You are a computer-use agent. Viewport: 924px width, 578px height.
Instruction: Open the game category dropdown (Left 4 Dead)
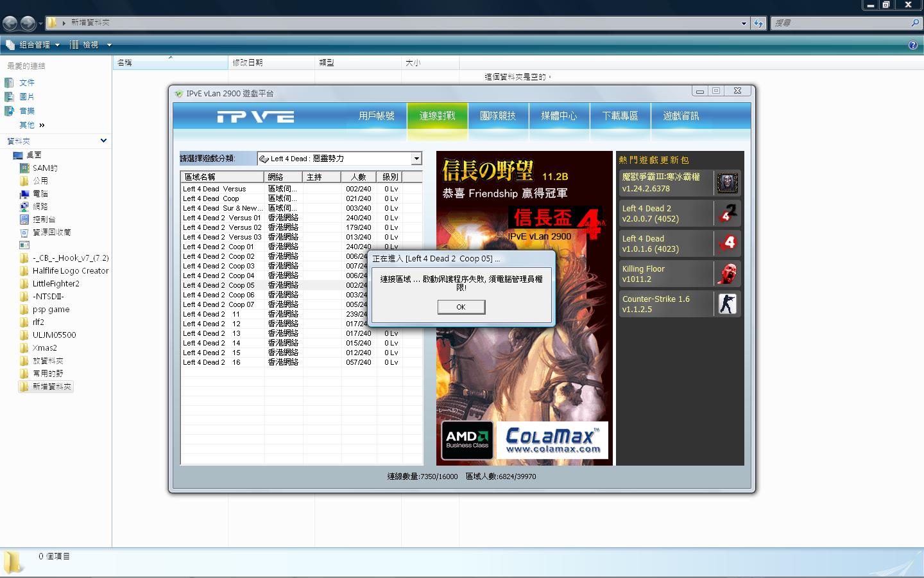point(416,159)
